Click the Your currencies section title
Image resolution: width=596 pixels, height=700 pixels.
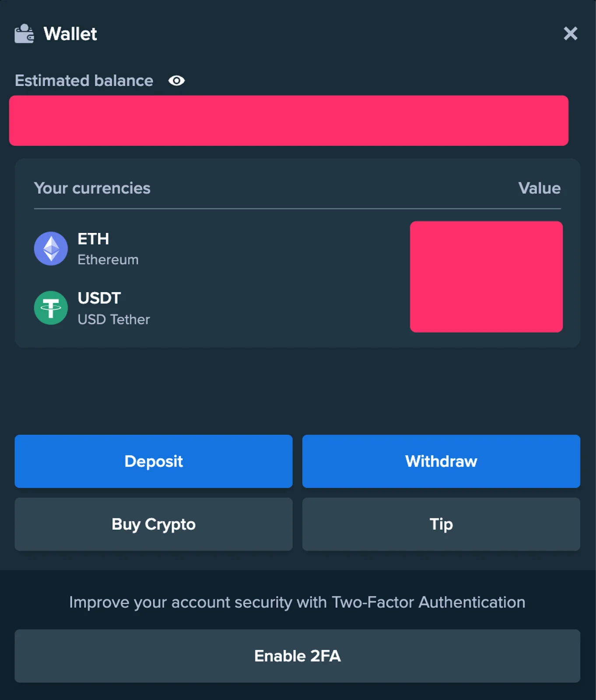(x=92, y=188)
